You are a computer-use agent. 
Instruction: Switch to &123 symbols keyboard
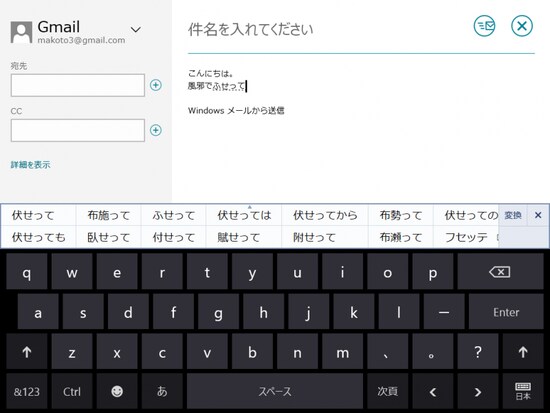click(x=27, y=391)
